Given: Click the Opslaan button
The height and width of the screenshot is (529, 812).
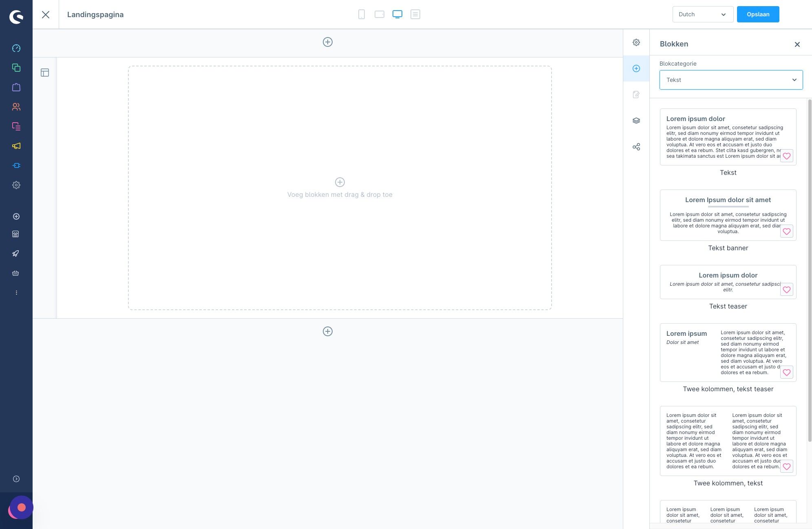Looking at the screenshot, I should (x=758, y=14).
